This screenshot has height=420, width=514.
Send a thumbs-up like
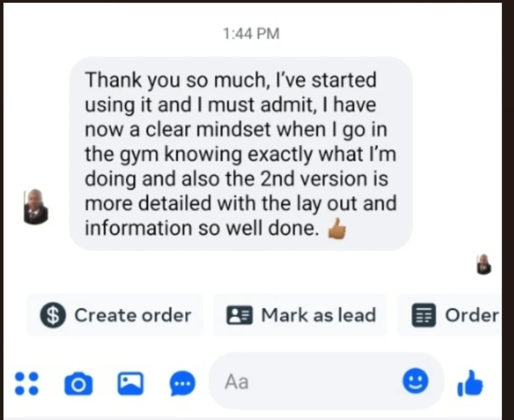pos(470,383)
